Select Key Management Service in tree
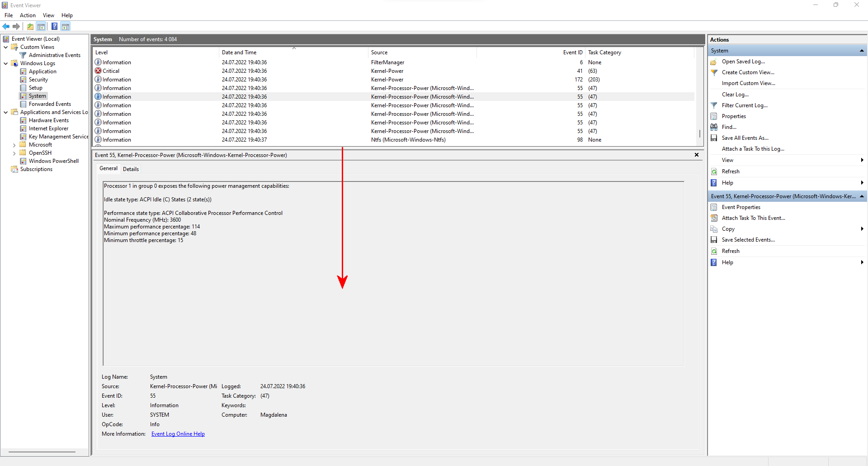Screen dimensions: 868x466 pyautogui.click(x=58, y=137)
